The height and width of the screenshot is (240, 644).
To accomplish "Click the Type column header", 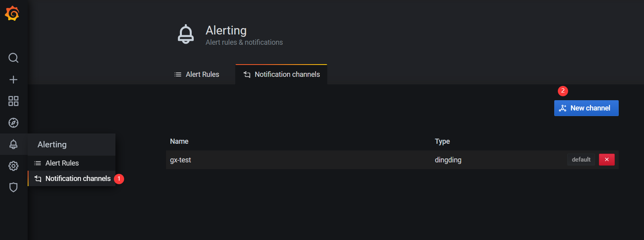I will tap(442, 141).
